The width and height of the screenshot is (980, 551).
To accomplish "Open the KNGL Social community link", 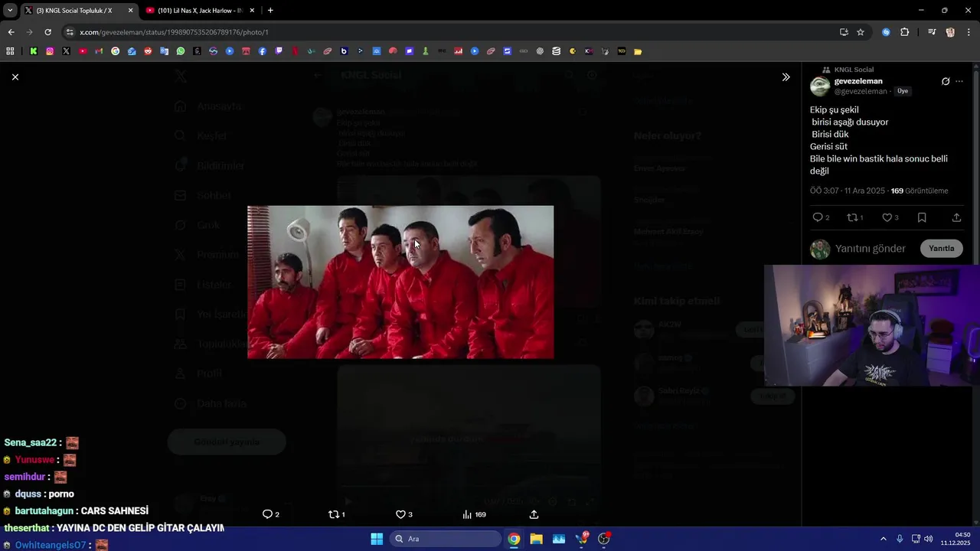I will tap(854, 70).
